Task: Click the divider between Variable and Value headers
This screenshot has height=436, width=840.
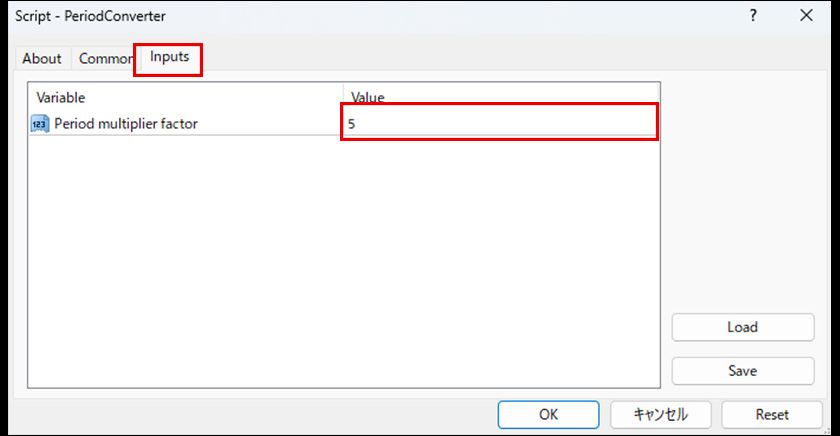Action: click(343, 97)
